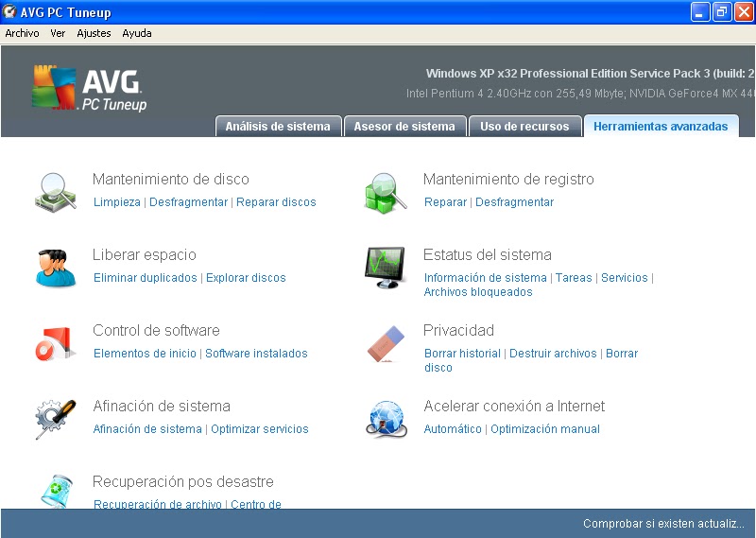The image size is (756, 538).
Task: Open the Limpieza disk link
Action: pos(117,202)
